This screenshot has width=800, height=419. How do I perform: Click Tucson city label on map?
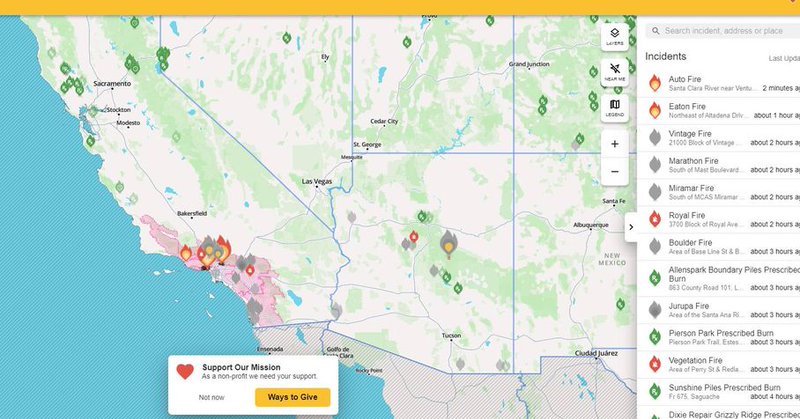point(451,335)
